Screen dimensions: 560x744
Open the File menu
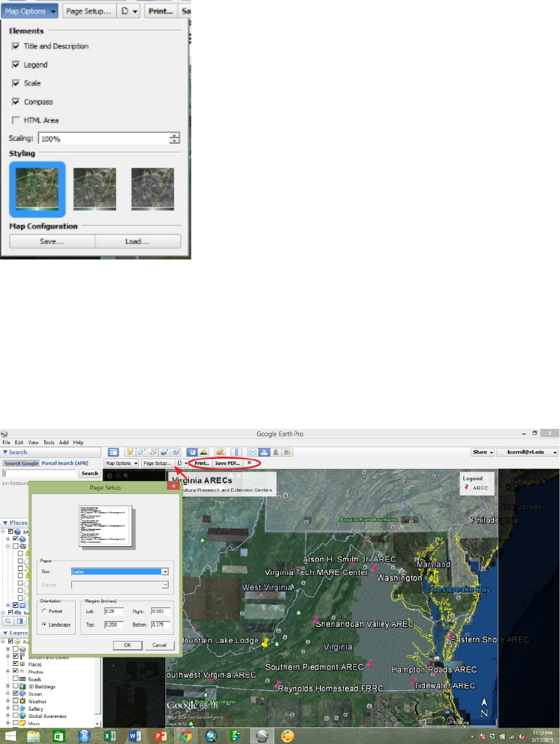coord(7,442)
